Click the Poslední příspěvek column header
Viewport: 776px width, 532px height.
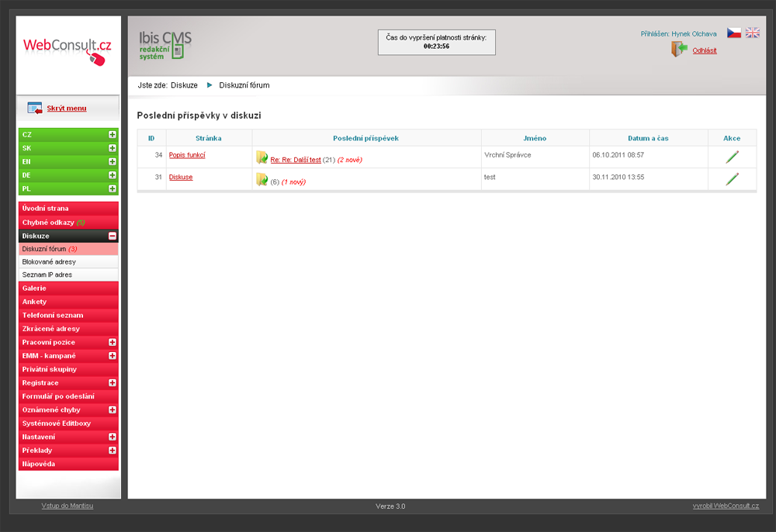365,139
